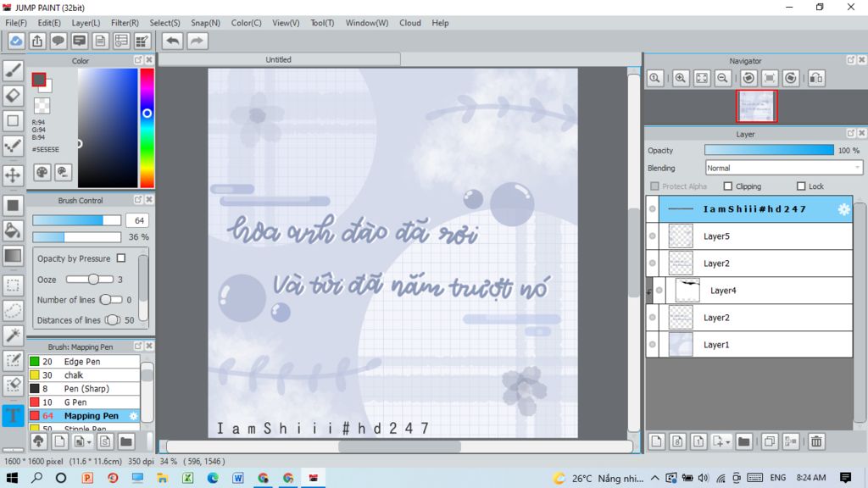Open the Cloud menu
Image resolution: width=868 pixels, height=488 pixels.
(x=410, y=23)
